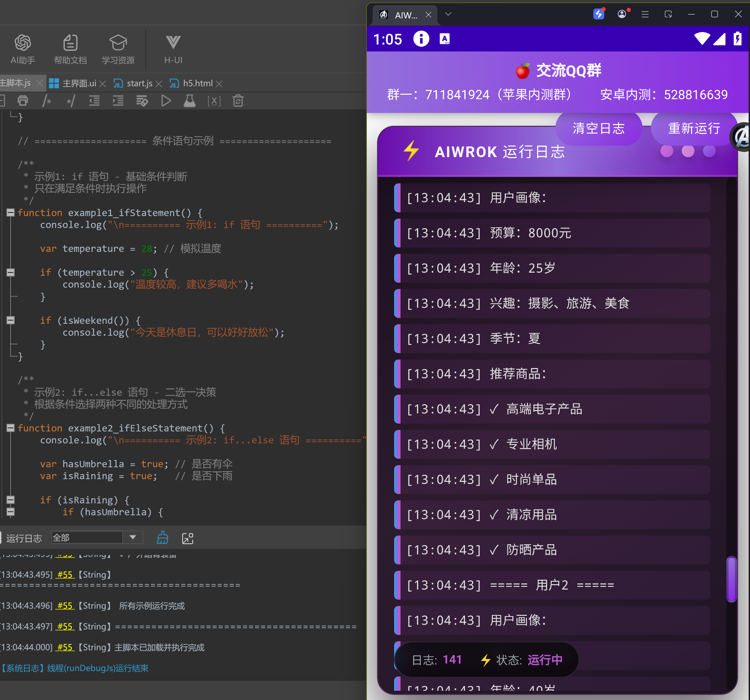Launch the H-UI tool
This screenshot has width=750, height=700.
click(173, 49)
